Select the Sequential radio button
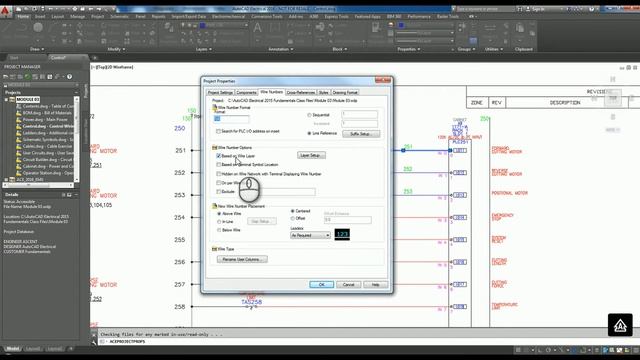This screenshot has height=360, width=640. click(x=309, y=115)
